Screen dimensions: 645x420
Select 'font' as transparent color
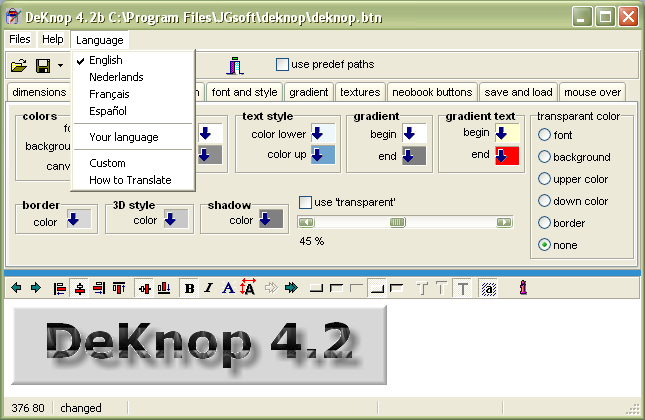coord(544,135)
